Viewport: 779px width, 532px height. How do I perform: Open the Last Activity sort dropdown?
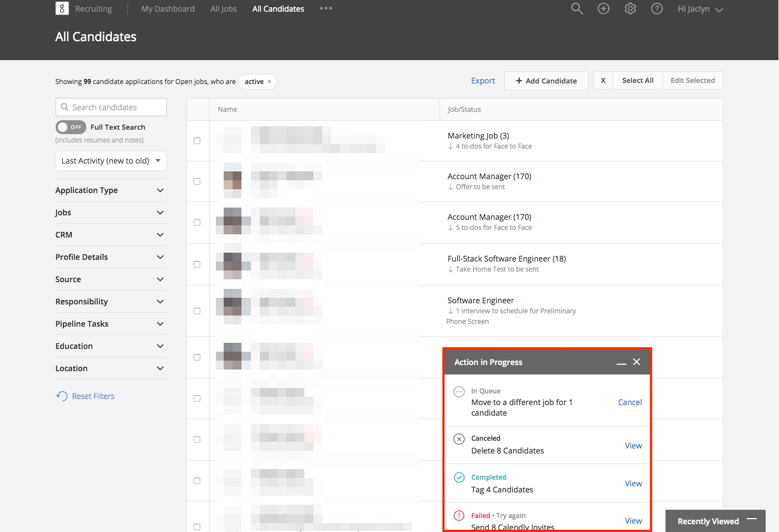pos(111,161)
